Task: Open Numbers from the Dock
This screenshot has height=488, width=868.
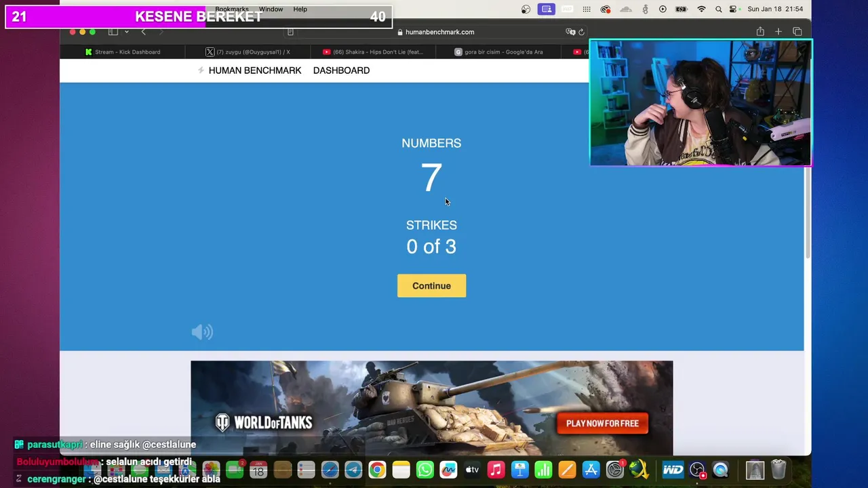Action: (x=543, y=470)
